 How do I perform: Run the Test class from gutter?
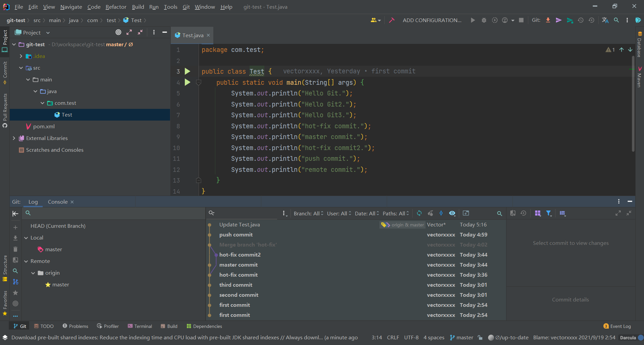[x=187, y=71]
